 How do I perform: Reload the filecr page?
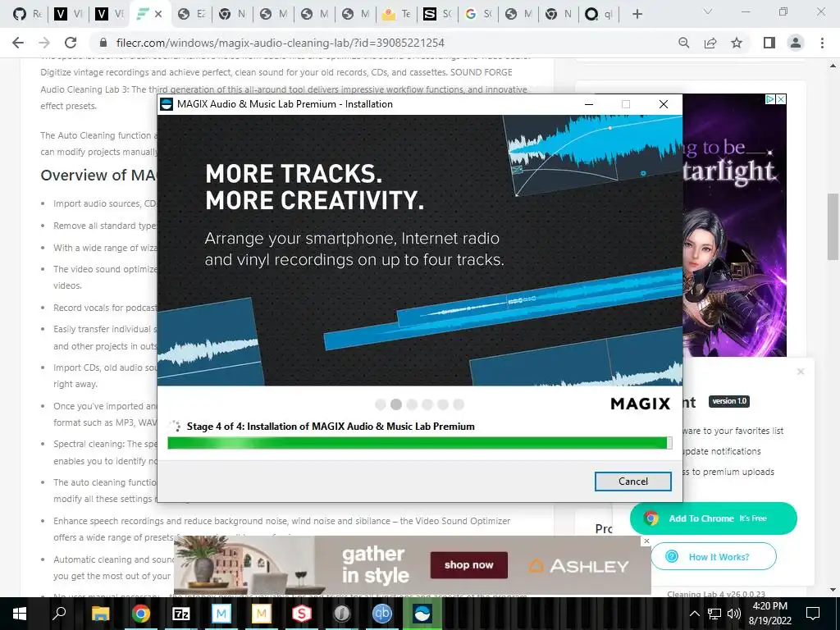(x=71, y=43)
